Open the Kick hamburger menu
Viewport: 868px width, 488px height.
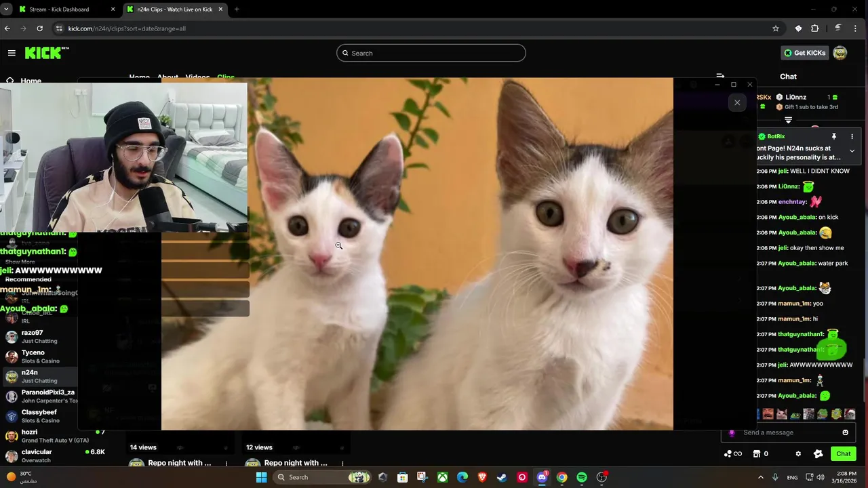[x=12, y=53]
